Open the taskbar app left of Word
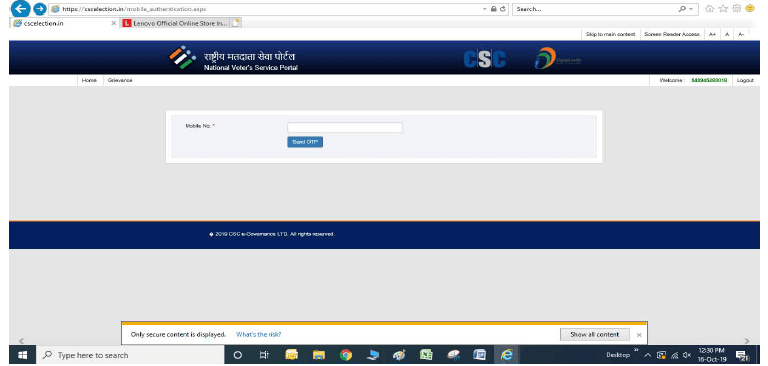 tap(454, 355)
